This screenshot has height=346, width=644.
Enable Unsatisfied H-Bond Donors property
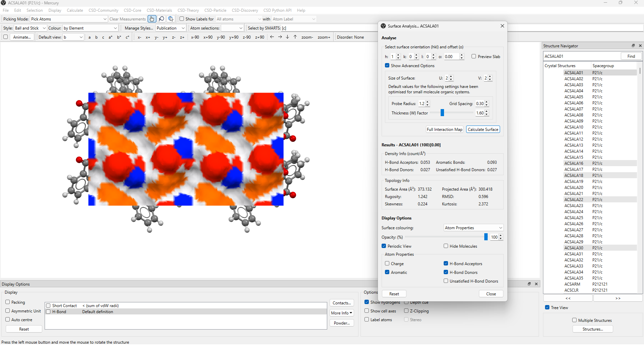(446, 281)
